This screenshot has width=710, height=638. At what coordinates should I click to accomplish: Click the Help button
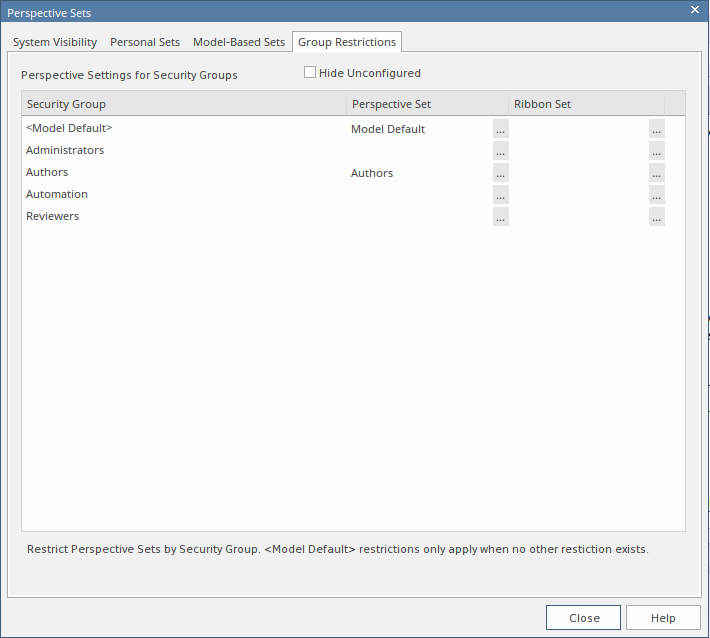click(663, 618)
